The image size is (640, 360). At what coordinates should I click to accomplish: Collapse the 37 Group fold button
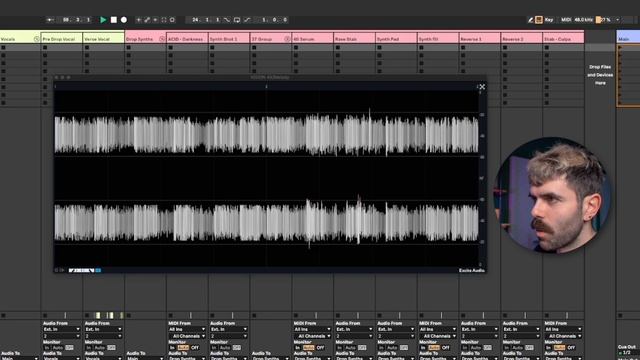coord(287,39)
